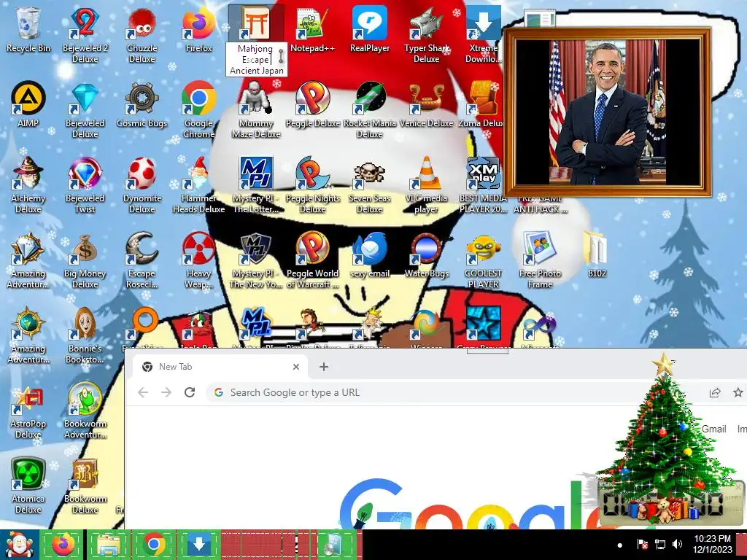This screenshot has width=747, height=560.
Task: Launch RealPlayer desktop shortcut
Action: (370, 29)
